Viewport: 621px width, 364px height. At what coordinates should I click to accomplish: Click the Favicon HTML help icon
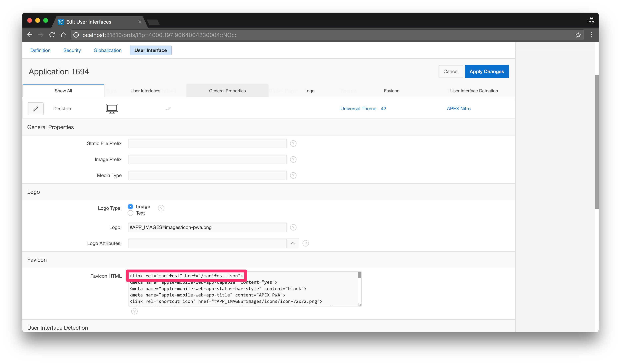click(134, 311)
